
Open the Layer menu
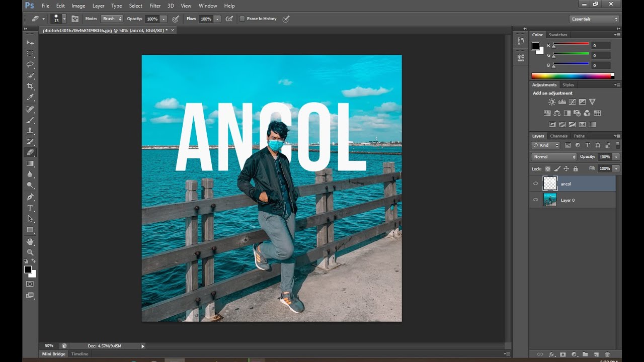[x=99, y=6]
